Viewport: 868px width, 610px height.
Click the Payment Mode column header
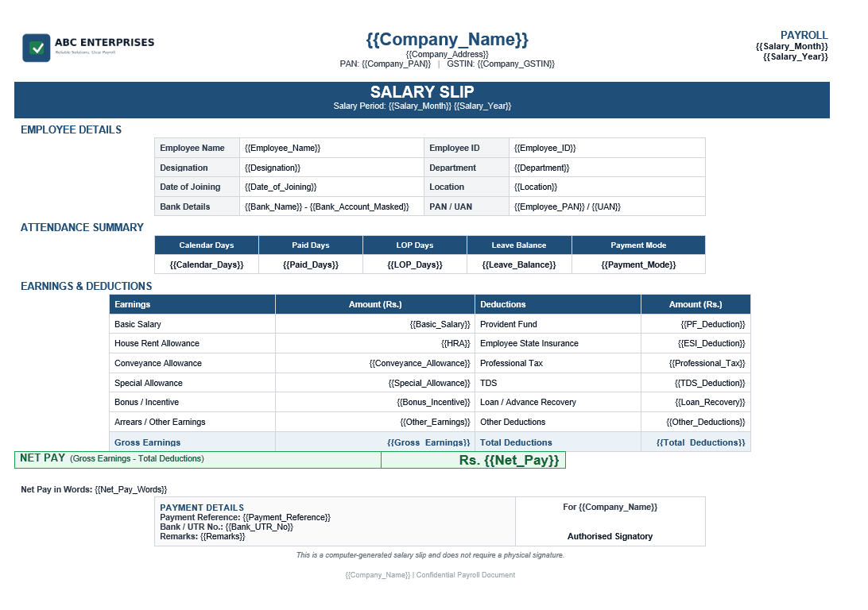pyautogui.click(x=638, y=245)
